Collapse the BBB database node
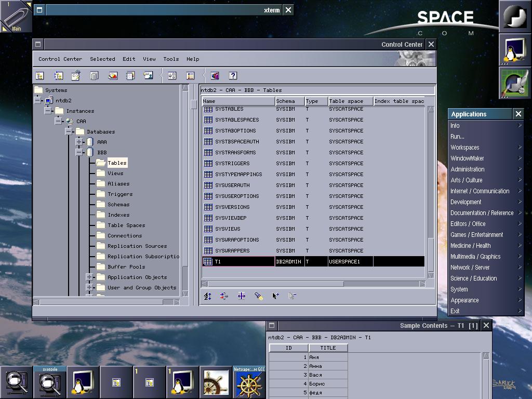The width and height of the screenshot is (532, 399). coord(79,152)
